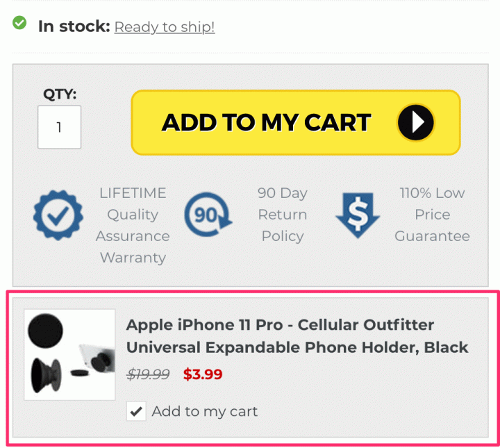Click the 90 Day Return Policy text

(x=282, y=215)
